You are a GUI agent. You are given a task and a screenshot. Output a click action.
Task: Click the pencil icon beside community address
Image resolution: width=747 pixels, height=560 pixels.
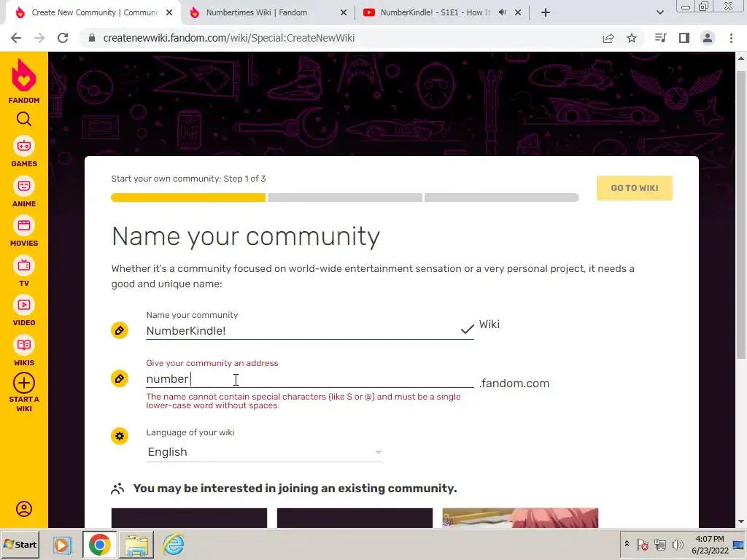(120, 378)
